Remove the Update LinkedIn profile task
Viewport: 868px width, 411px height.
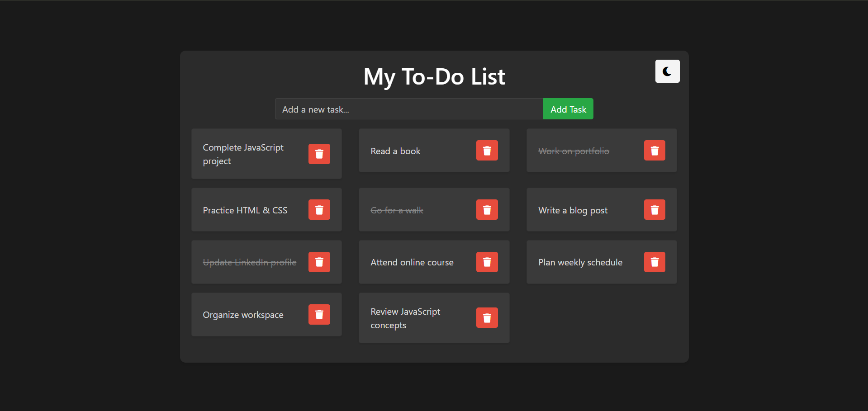(319, 262)
